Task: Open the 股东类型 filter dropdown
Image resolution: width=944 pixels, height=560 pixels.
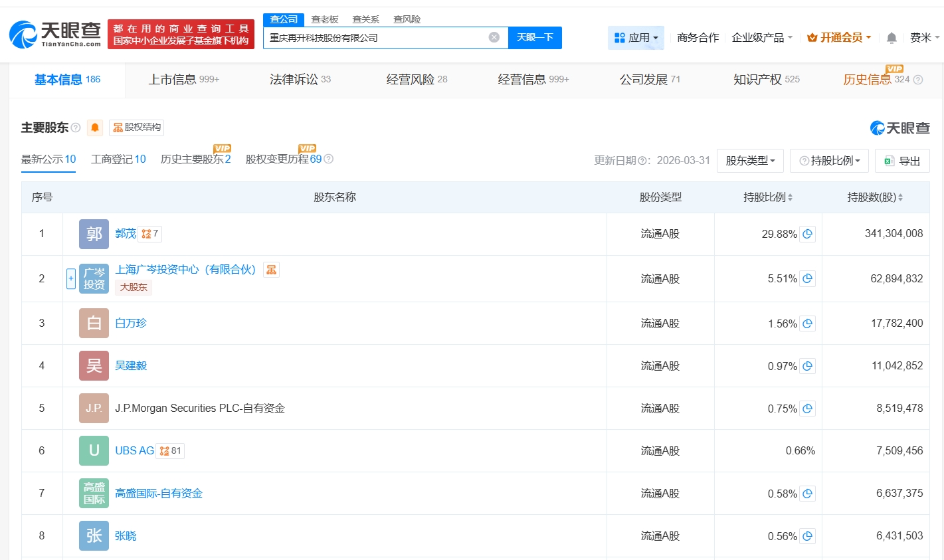Action: tap(750, 161)
